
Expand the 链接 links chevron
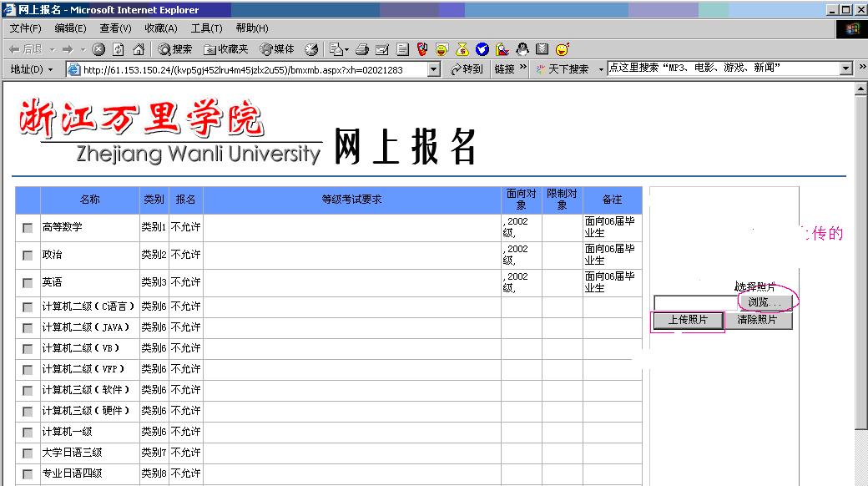(523, 67)
